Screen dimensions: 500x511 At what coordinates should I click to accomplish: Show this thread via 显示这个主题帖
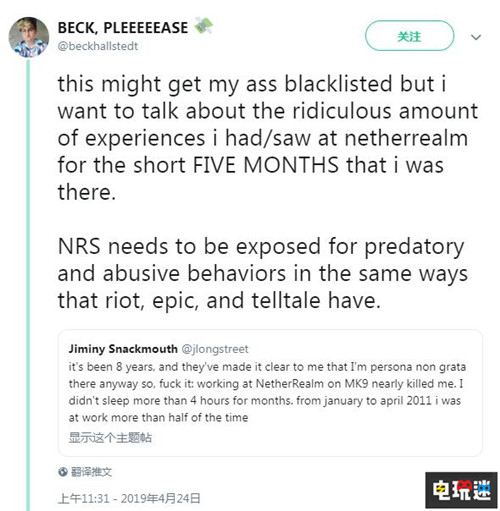coord(110,438)
